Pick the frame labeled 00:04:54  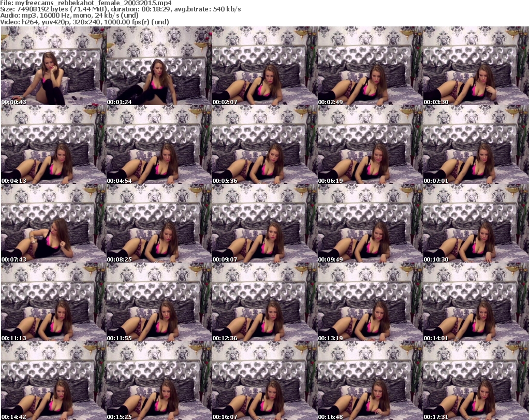pyautogui.click(x=159, y=144)
